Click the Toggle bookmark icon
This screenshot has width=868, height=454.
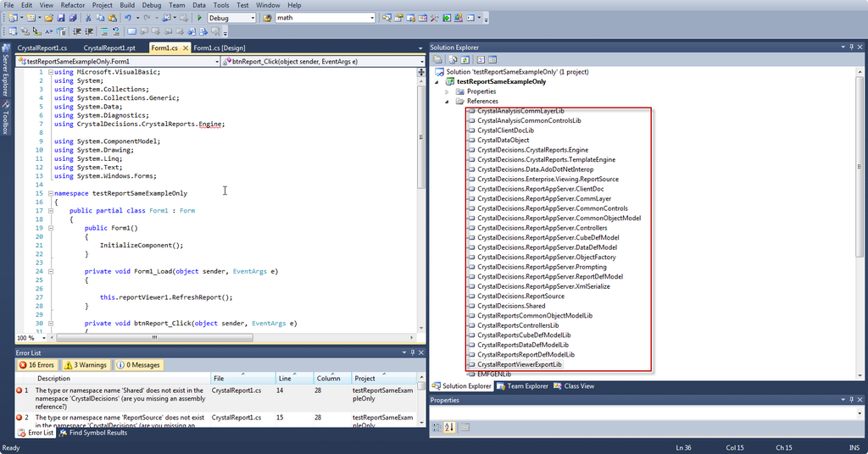click(131, 31)
